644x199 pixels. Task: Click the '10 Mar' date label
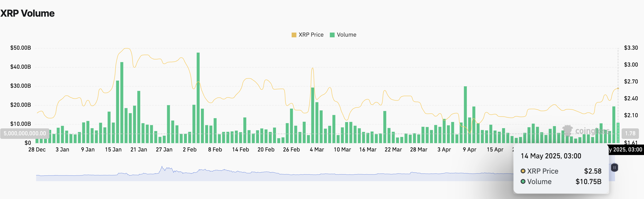[x=342, y=150]
